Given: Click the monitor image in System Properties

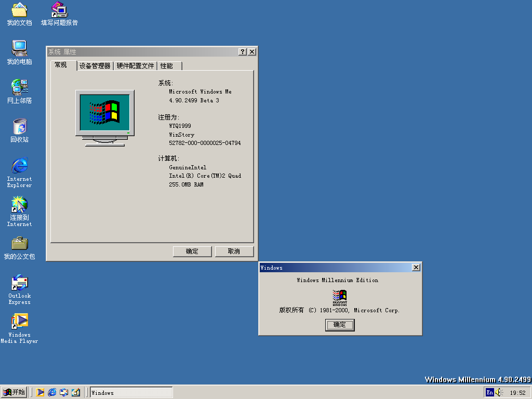Looking at the screenshot, I should pyautogui.click(x=105, y=118).
